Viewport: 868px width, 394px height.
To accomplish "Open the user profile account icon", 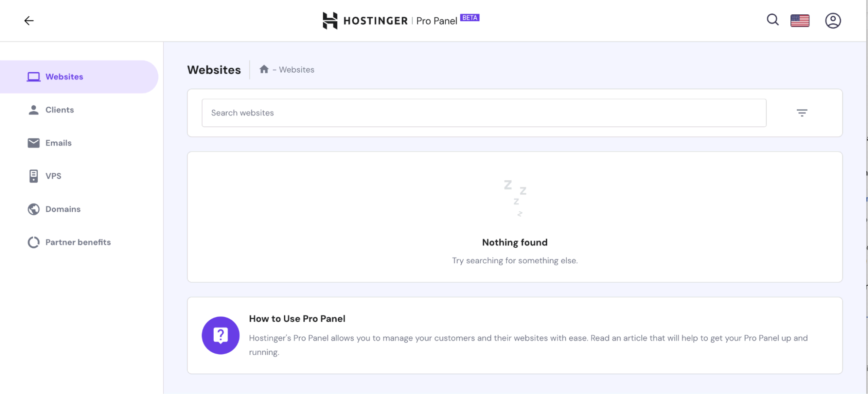I will pyautogui.click(x=832, y=20).
